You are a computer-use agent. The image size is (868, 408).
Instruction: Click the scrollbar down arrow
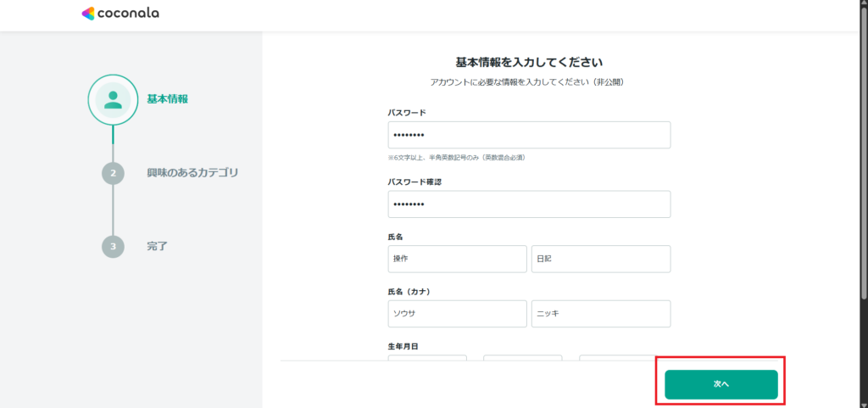pyautogui.click(x=863, y=402)
